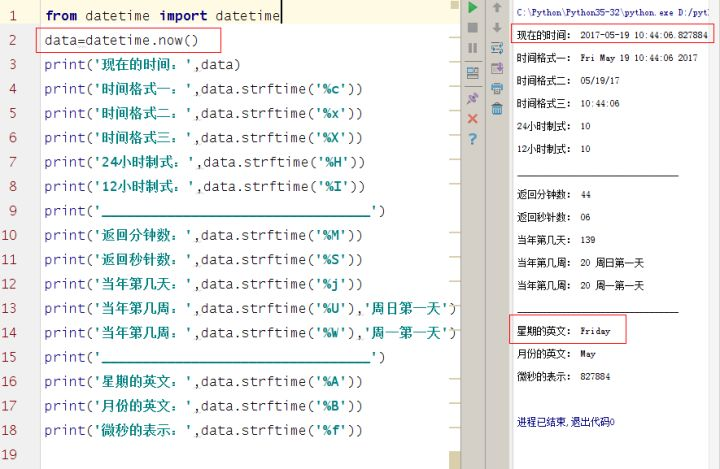Click the code line with strftime('%W')
Screen dimensions: 720x469
(250, 333)
